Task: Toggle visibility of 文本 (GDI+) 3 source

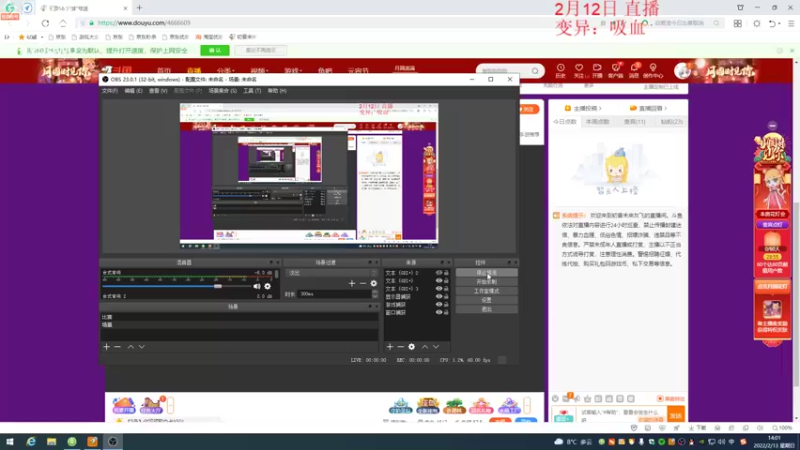Action: click(439, 289)
